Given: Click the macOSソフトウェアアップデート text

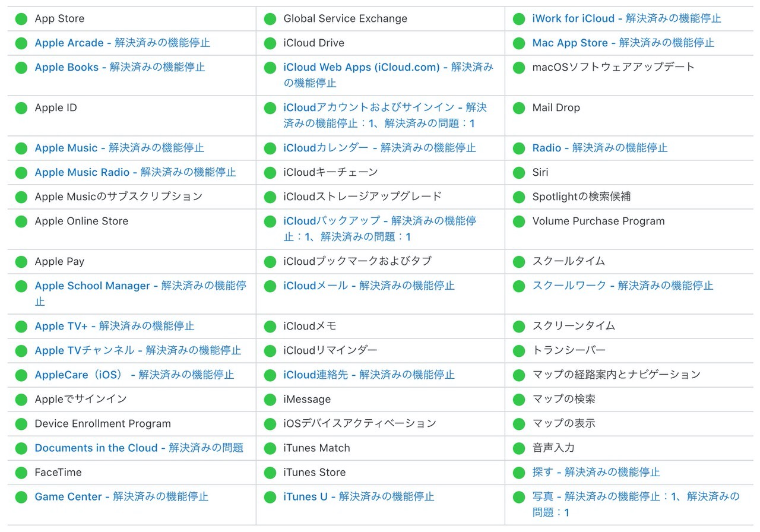Looking at the screenshot, I should [x=613, y=67].
